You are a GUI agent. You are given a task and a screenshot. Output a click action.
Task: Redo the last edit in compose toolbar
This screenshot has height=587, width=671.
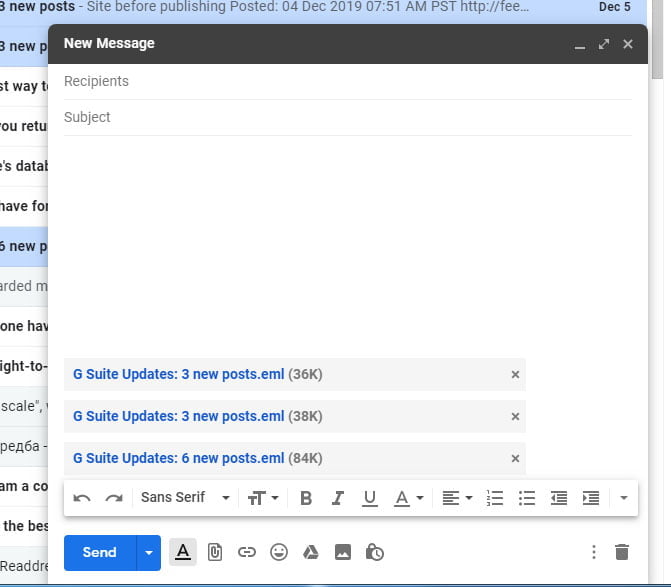(x=114, y=498)
